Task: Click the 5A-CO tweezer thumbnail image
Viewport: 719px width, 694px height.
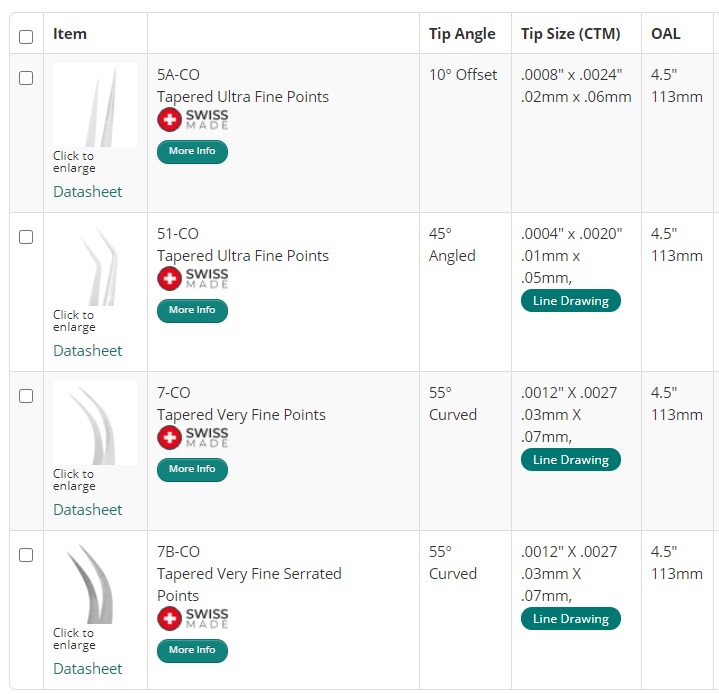Action: (95, 105)
